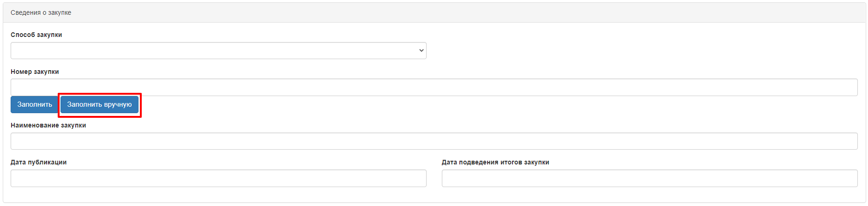Focus the Номер закупки input field
This screenshot has height=206, width=868.
click(434, 87)
